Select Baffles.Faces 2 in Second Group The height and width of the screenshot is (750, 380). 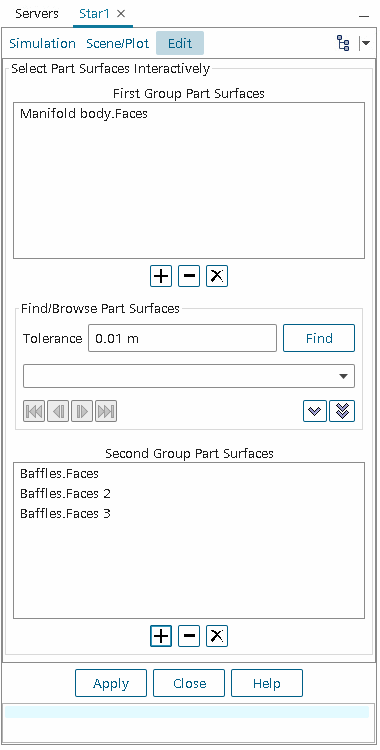click(66, 494)
